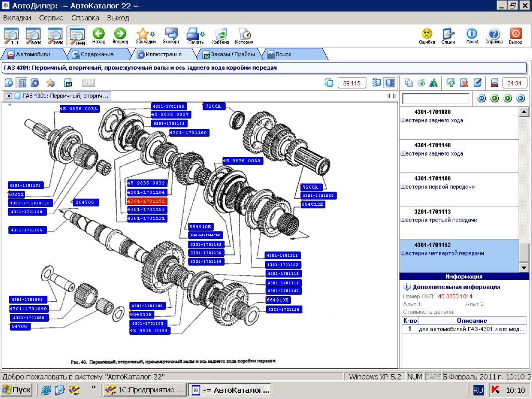Jump to first part in list

coord(481,98)
